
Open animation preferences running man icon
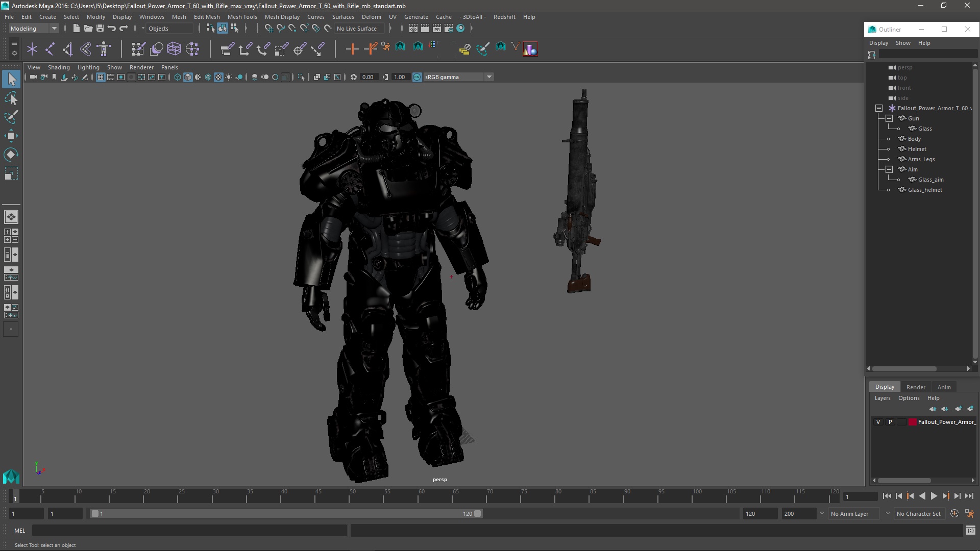click(969, 514)
